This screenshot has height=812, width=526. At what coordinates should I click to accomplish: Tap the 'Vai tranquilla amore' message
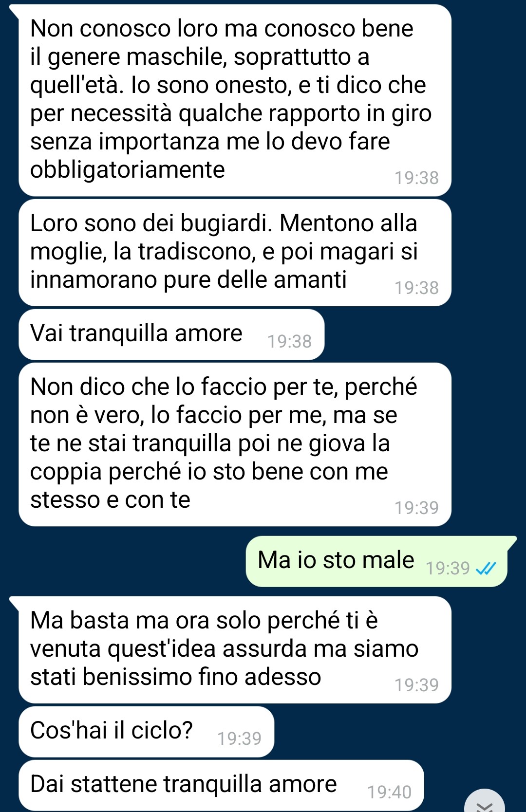click(x=171, y=334)
